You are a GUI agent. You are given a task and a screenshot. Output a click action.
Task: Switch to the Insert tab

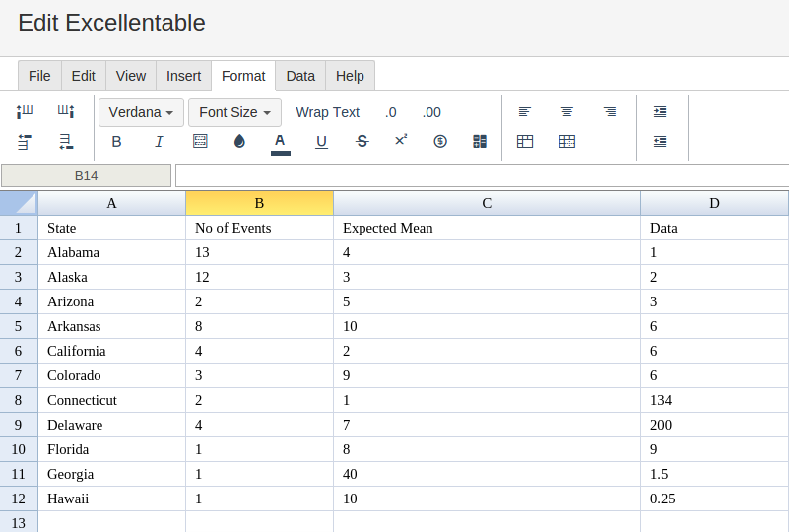coord(183,76)
